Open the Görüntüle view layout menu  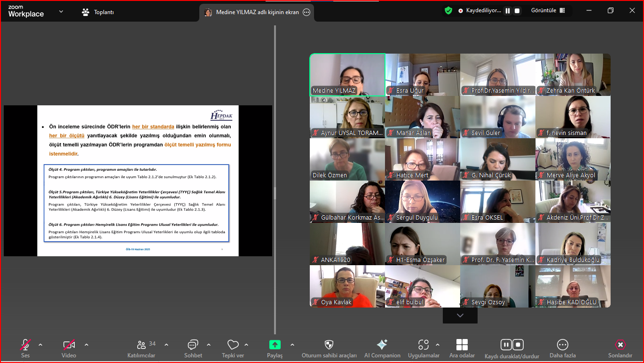coord(548,11)
